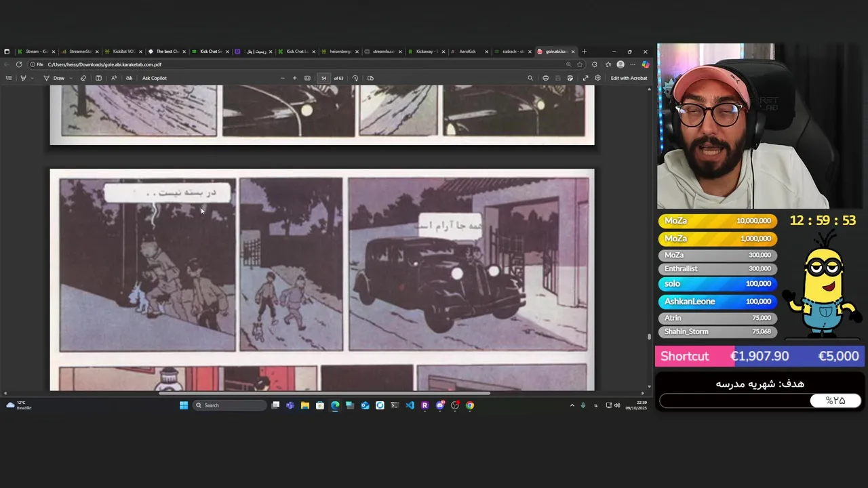Open Visual Studio Code from taskbar
Viewport: 868px width, 488px height.
(410, 405)
